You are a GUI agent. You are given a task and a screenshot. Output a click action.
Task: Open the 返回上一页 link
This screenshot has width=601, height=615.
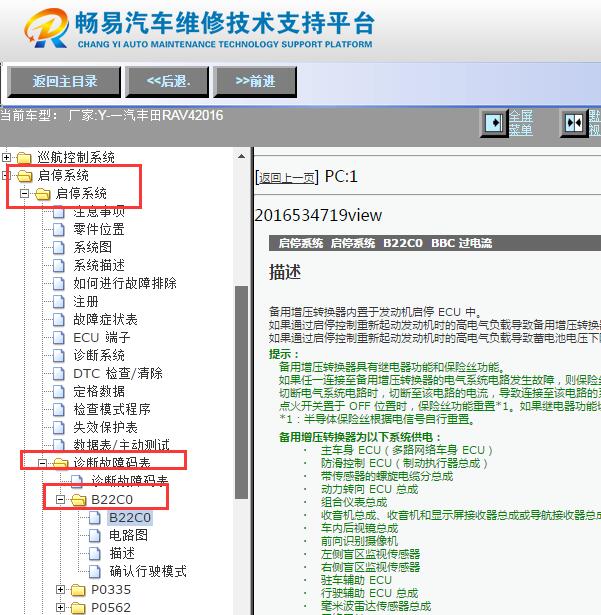coord(287,178)
